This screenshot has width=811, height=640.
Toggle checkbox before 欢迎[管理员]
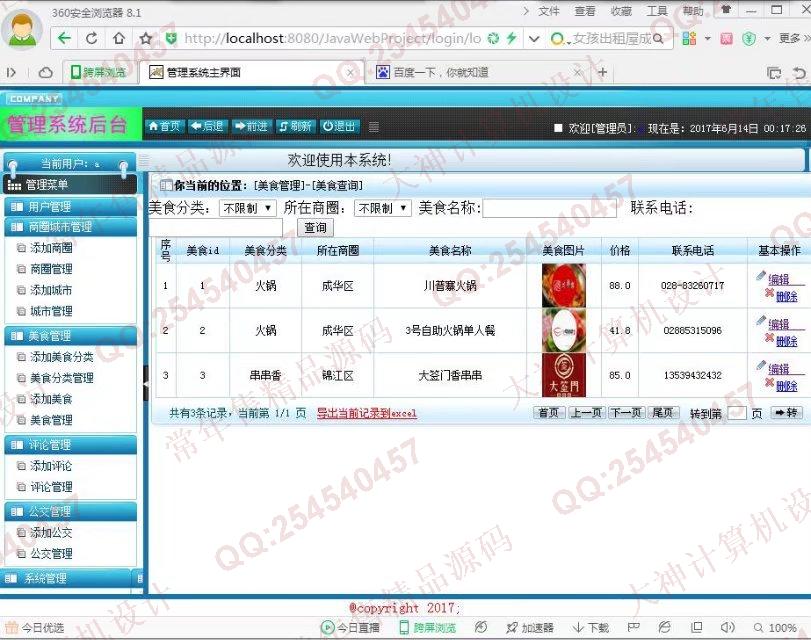558,128
